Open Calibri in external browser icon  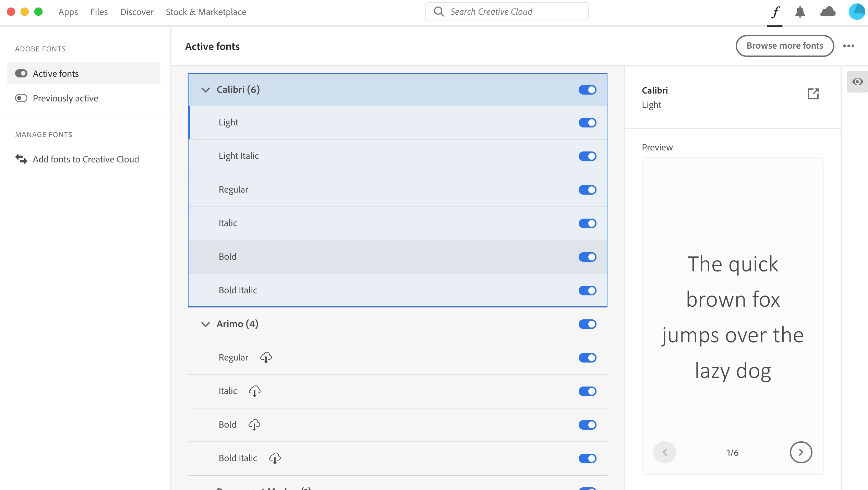click(813, 94)
